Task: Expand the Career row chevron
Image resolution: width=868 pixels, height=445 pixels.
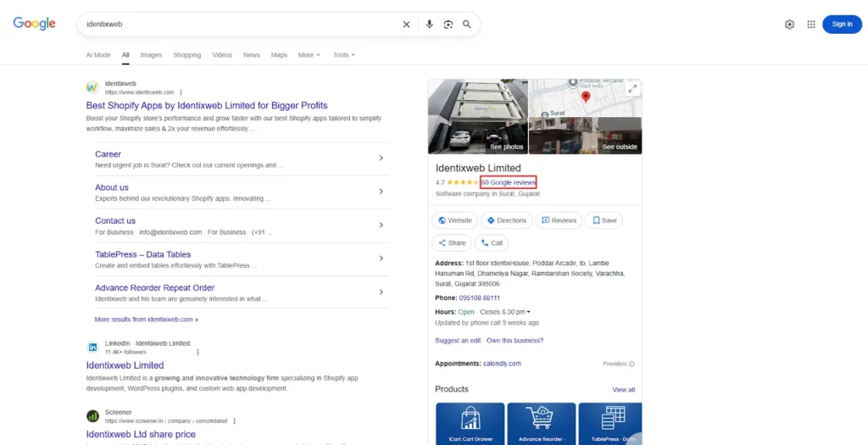Action: click(381, 159)
